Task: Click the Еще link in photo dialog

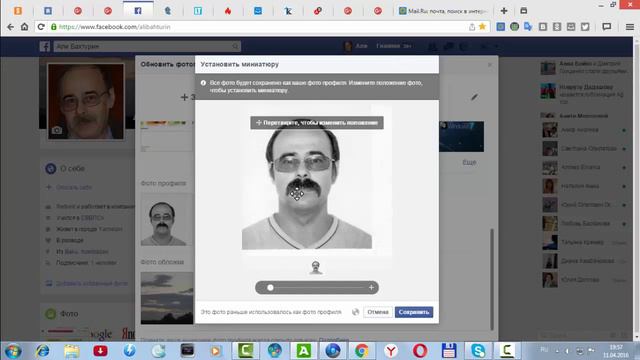Action: [469, 162]
